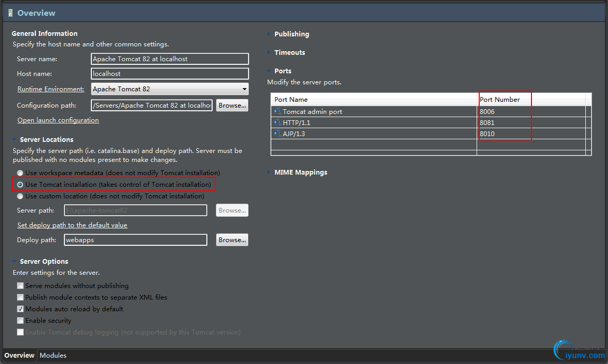Open the Runtime Environment link
Screen dimensions: 608x364
tap(51, 89)
